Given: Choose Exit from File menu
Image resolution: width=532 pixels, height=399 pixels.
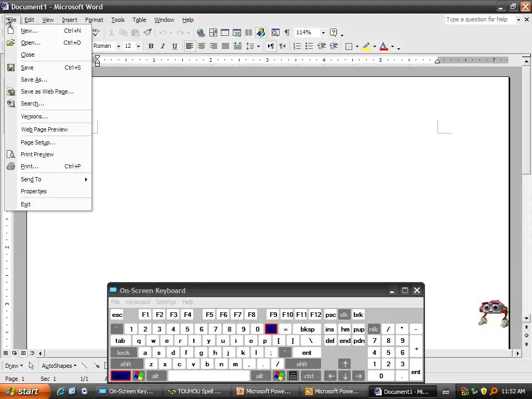Looking at the screenshot, I should click(48, 204).
